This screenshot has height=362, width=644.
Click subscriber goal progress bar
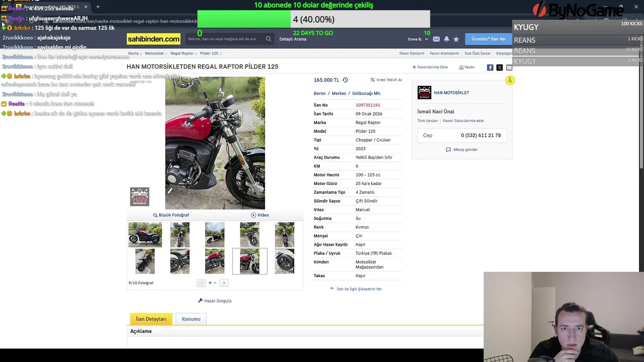click(x=313, y=19)
